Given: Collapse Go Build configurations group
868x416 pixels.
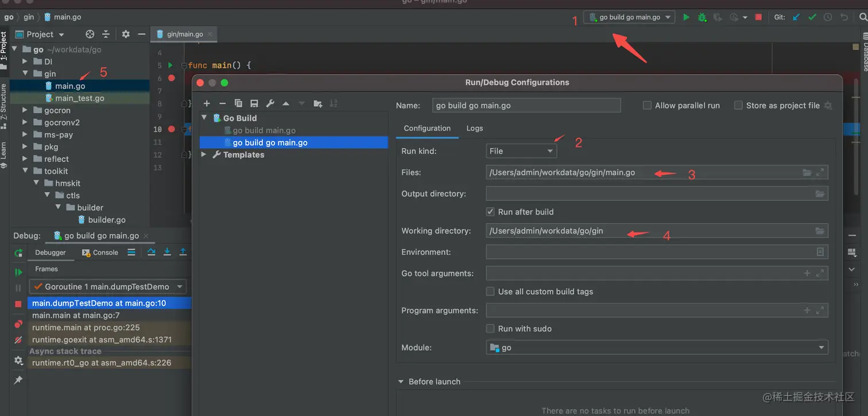Looking at the screenshot, I should pos(204,118).
